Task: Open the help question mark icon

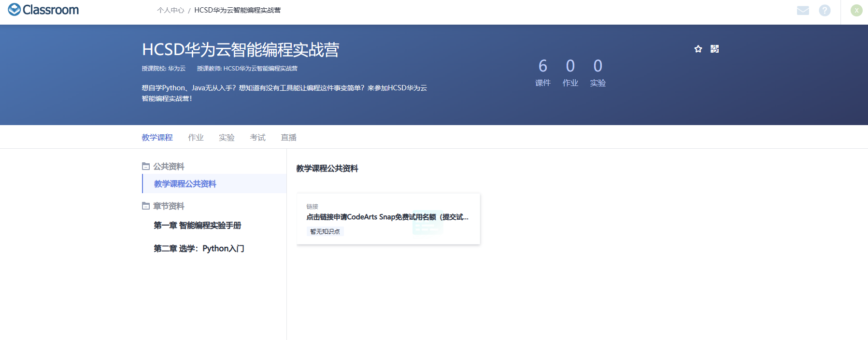Action: 825,10
